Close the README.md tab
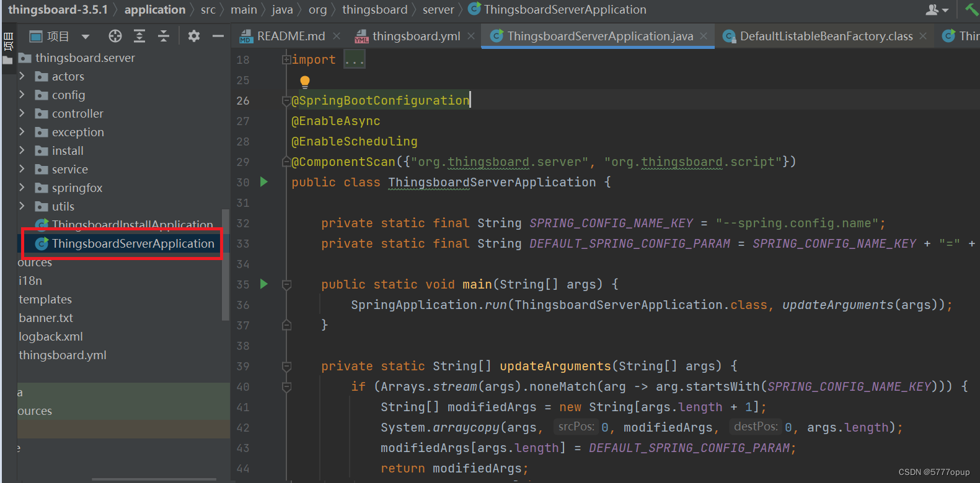 (x=337, y=37)
